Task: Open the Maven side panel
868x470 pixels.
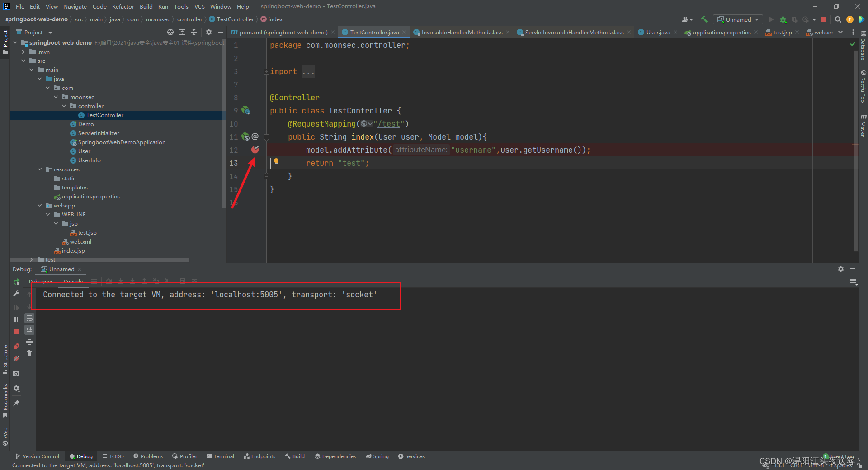Action: click(863, 126)
